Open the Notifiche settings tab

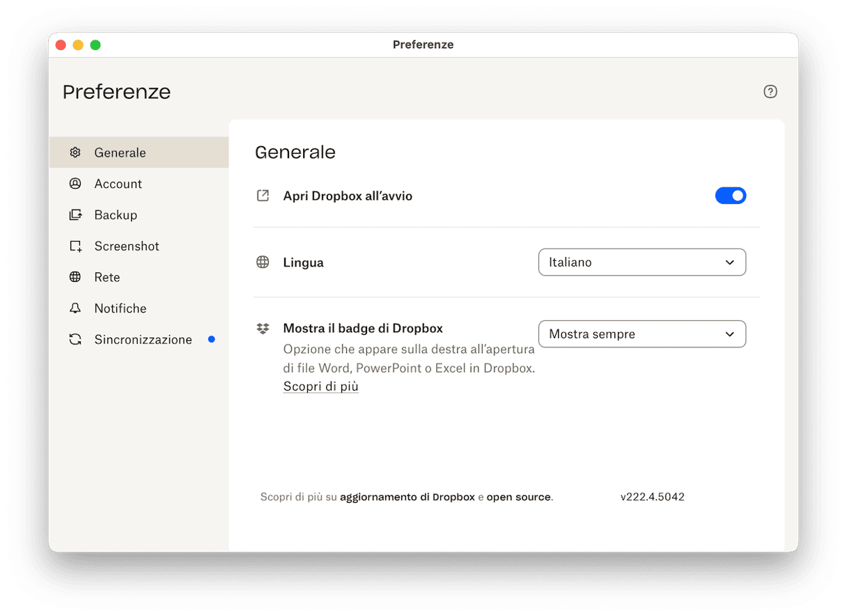coord(139,308)
